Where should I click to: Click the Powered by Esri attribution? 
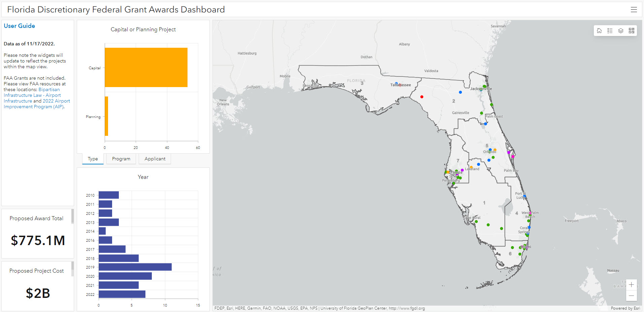click(625, 308)
